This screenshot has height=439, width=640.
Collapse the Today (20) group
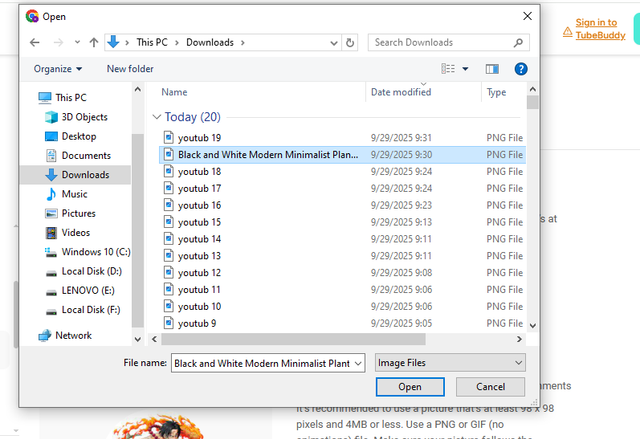pos(156,117)
